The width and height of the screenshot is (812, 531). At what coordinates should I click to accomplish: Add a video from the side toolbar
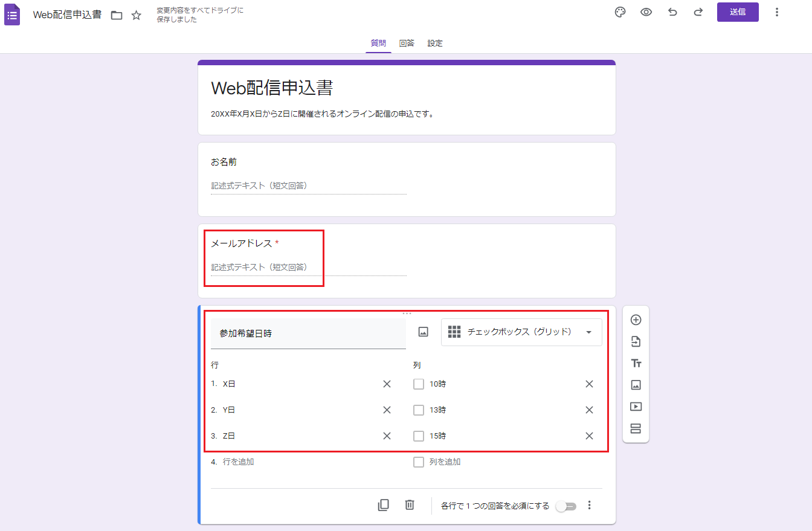(636, 407)
